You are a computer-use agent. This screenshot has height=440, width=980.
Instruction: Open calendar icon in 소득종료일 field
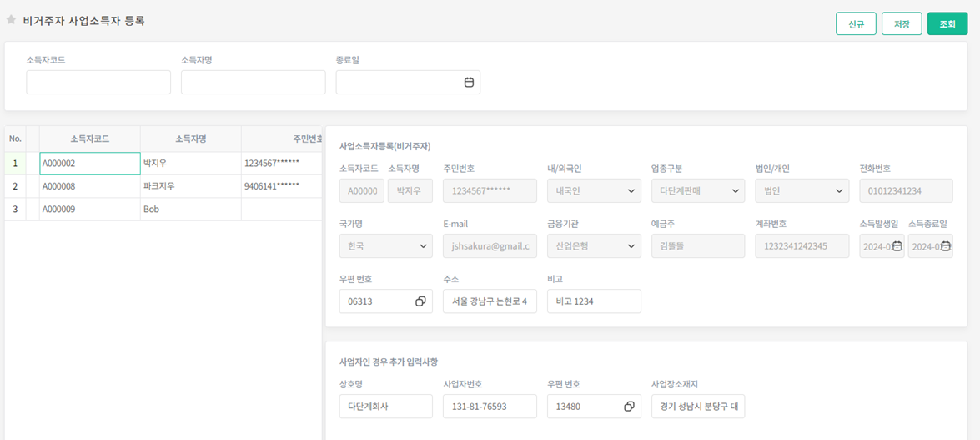coord(946,246)
